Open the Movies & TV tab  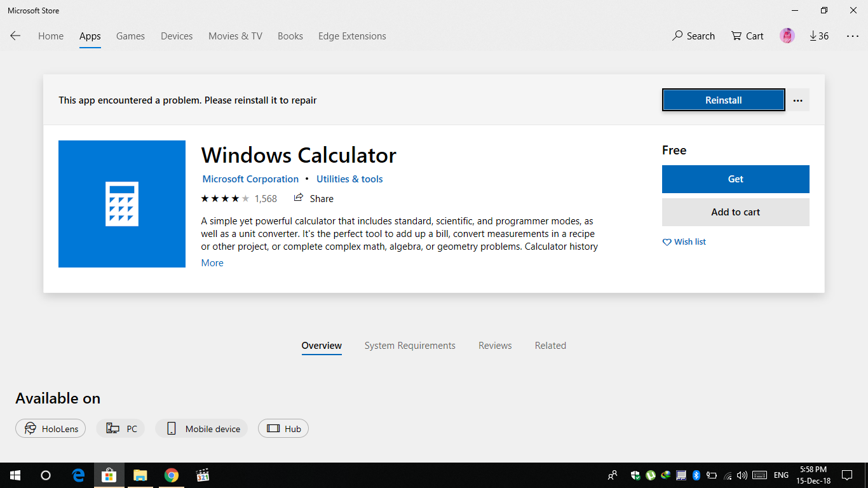coord(235,36)
